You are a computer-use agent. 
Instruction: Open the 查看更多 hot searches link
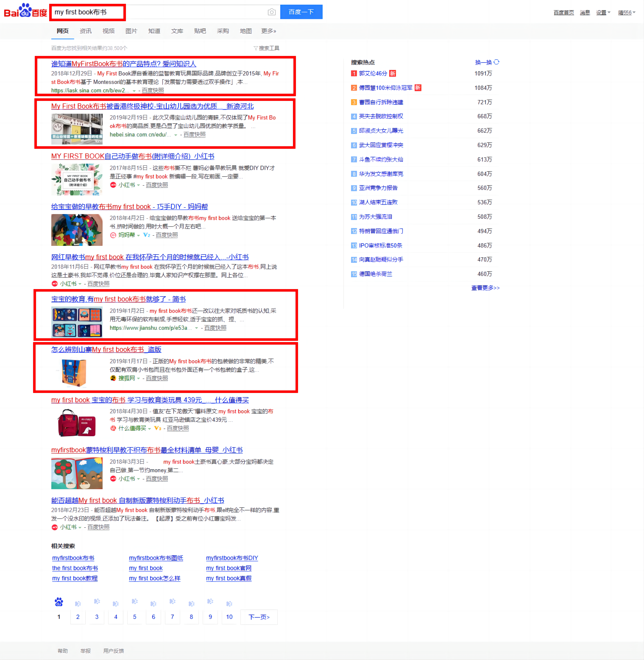pyautogui.click(x=485, y=288)
